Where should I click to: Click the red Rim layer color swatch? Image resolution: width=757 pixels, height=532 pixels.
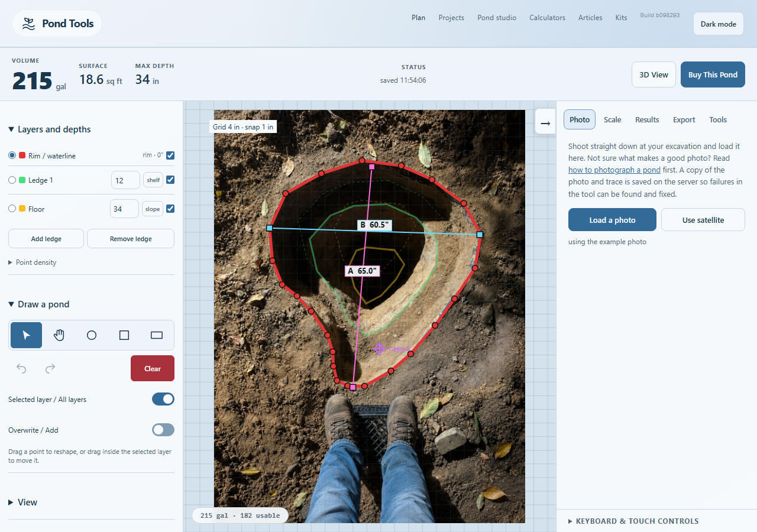tap(22, 155)
